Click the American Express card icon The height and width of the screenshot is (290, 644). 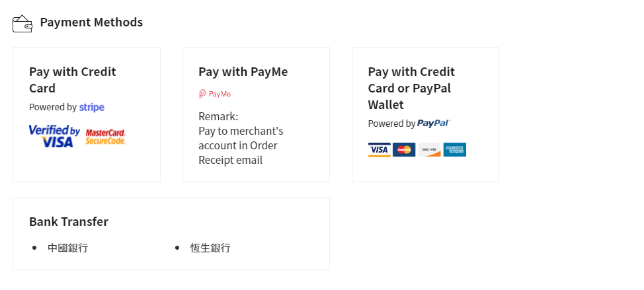[455, 150]
